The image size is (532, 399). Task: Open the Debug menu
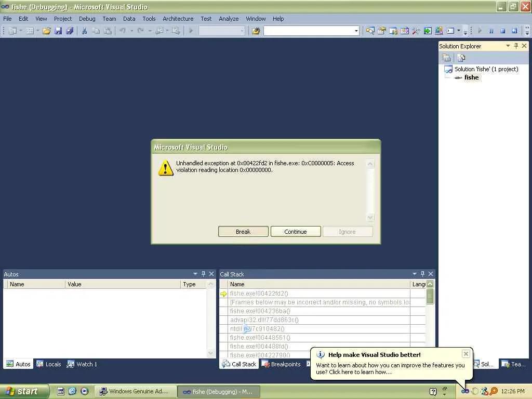87,19
